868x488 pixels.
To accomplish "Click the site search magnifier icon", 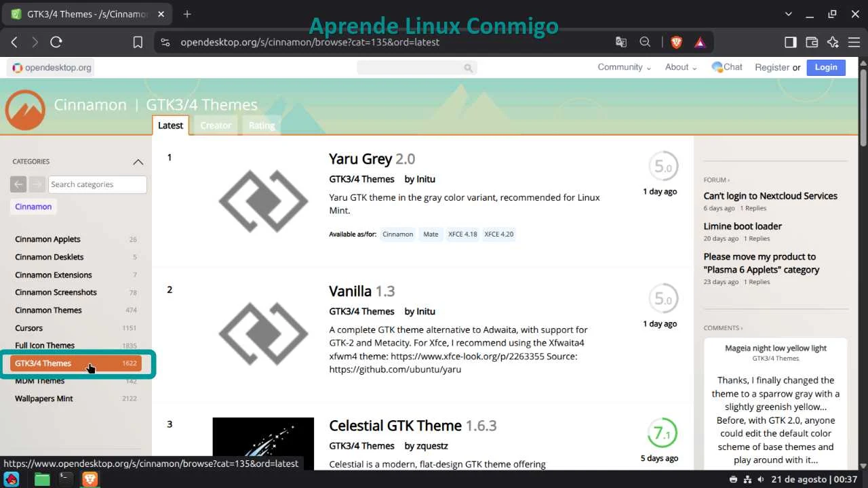I will (x=468, y=68).
